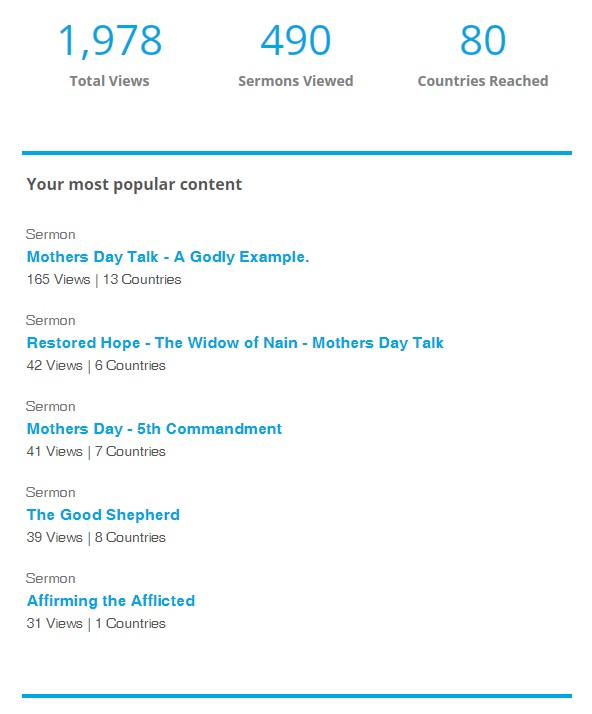Click Sermon label above Affirming the Afflicted
Viewport: 592px width, 714px height.
pos(51,579)
